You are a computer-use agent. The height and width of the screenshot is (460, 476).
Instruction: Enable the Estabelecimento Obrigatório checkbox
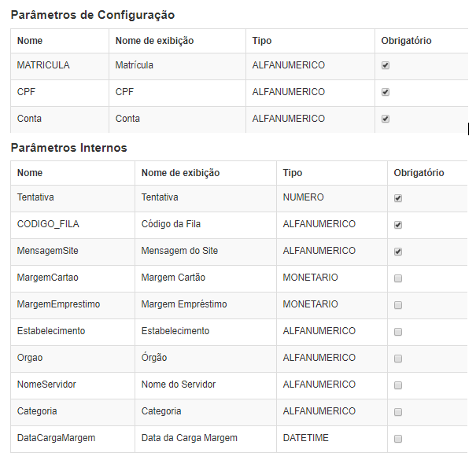[x=398, y=332]
